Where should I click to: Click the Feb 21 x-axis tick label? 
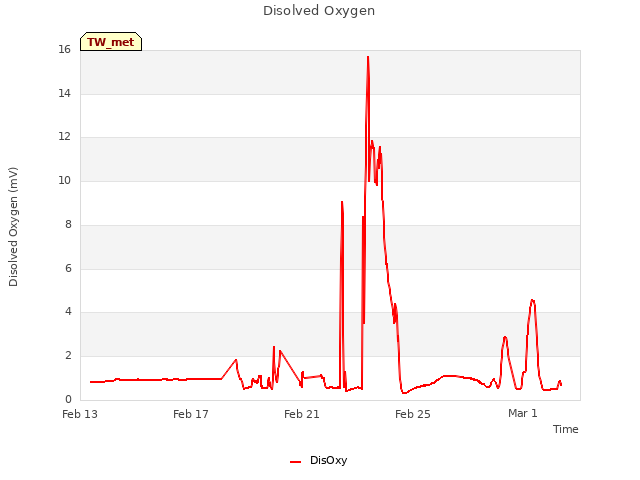click(x=302, y=414)
